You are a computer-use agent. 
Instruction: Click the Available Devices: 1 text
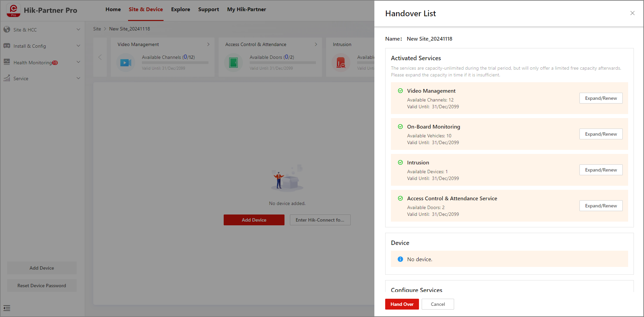click(x=427, y=172)
